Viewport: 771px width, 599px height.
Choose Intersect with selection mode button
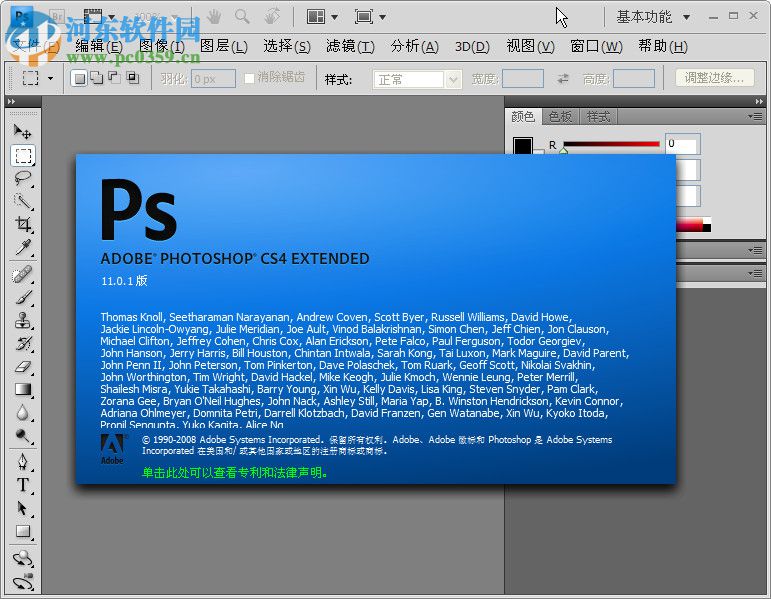pos(132,78)
